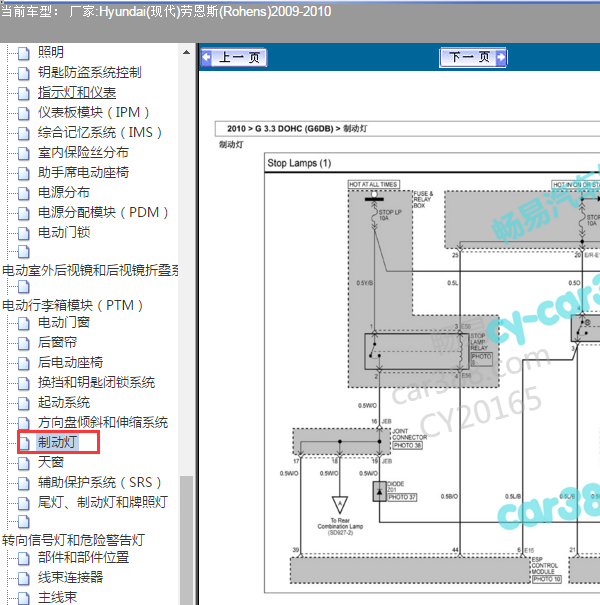
Task: Click the tree panel scroll-up arrow
Action: point(186,52)
